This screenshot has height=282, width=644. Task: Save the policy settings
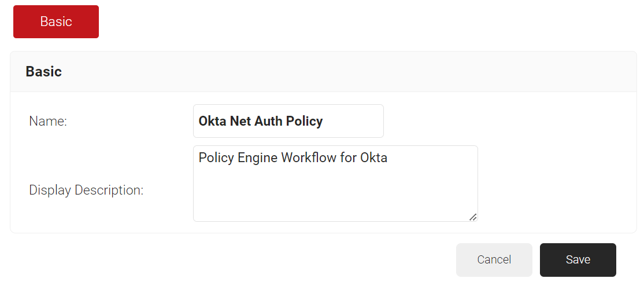click(578, 260)
